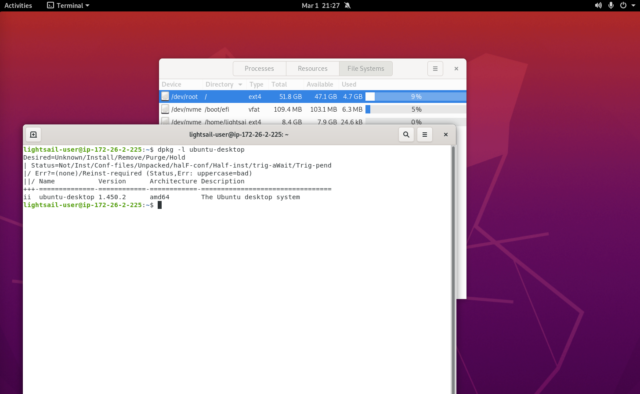Click the 'Desired=Unknown/Install/Remove/Purge/Hold' line
640x394 pixels.
(104, 157)
